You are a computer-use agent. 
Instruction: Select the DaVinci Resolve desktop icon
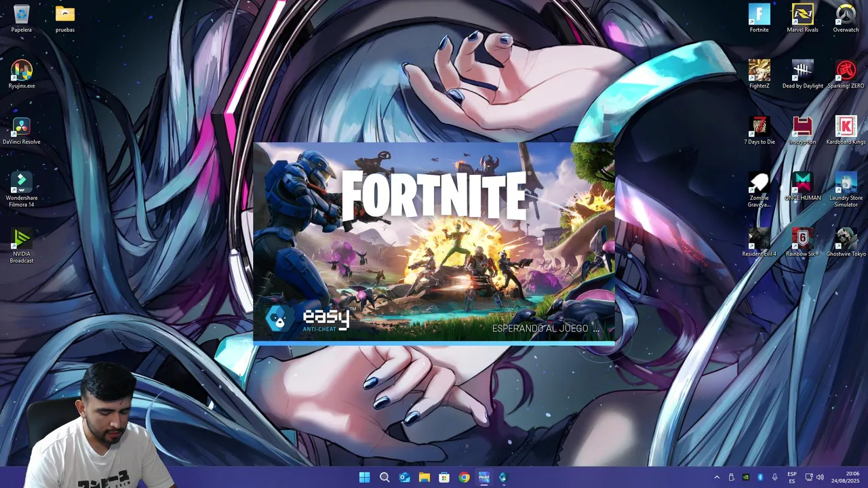click(21, 131)
